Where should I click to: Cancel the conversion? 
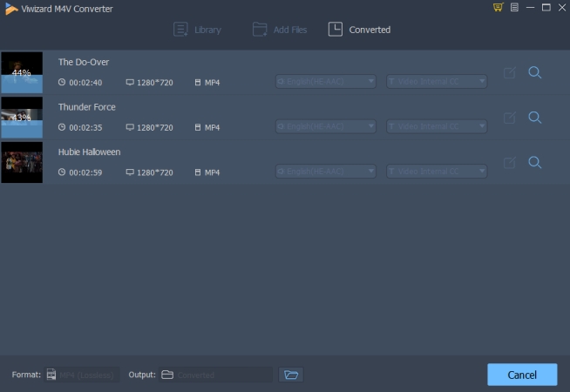pos(522,375)
